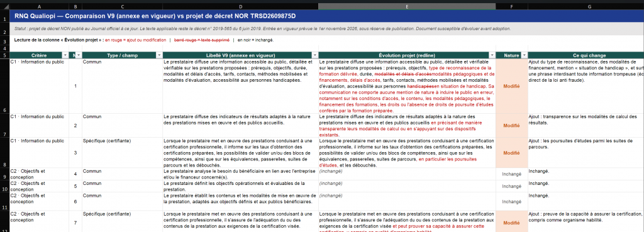The width and height of the screenshot is (644, 232).
Task: Select highlighted column E header
Action: [x=407, y=6]
